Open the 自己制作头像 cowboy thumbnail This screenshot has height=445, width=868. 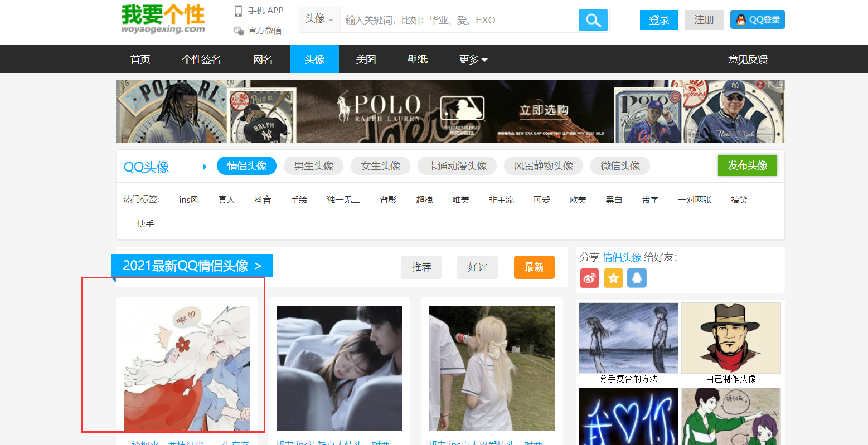730,338
